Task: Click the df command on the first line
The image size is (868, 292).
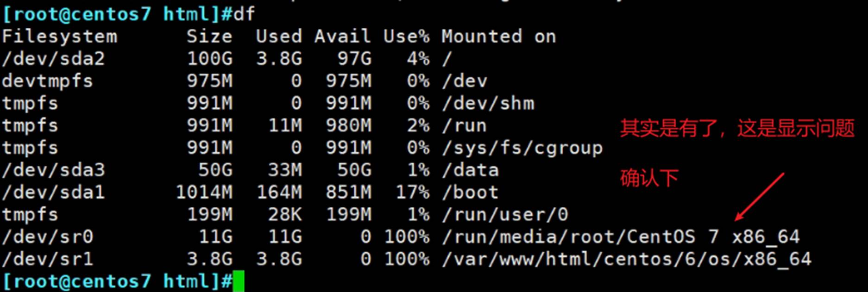Action: point(244,14)
